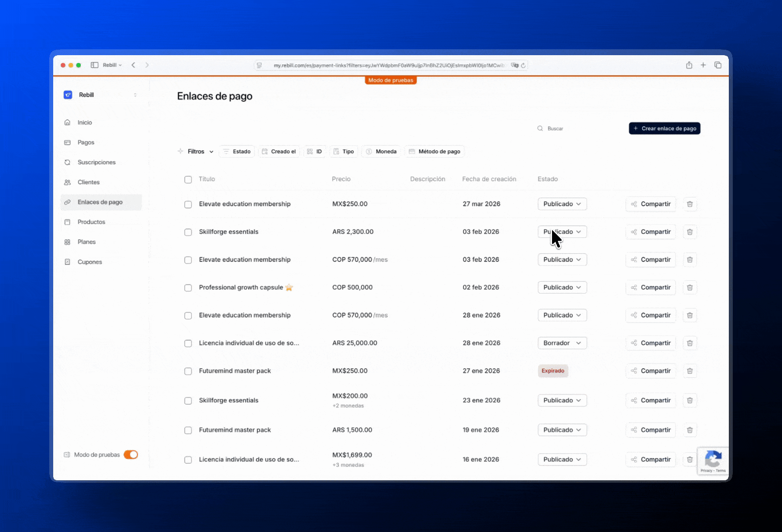Delete the Professional growth capsule row
This screenshot has height=532, width=782.
pyautogui.click(x=689, y=288)
